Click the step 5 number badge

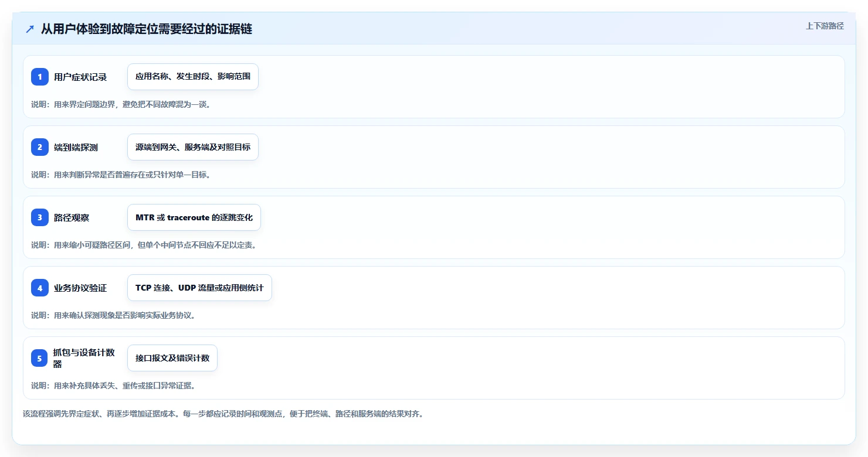tap(40, 358)
